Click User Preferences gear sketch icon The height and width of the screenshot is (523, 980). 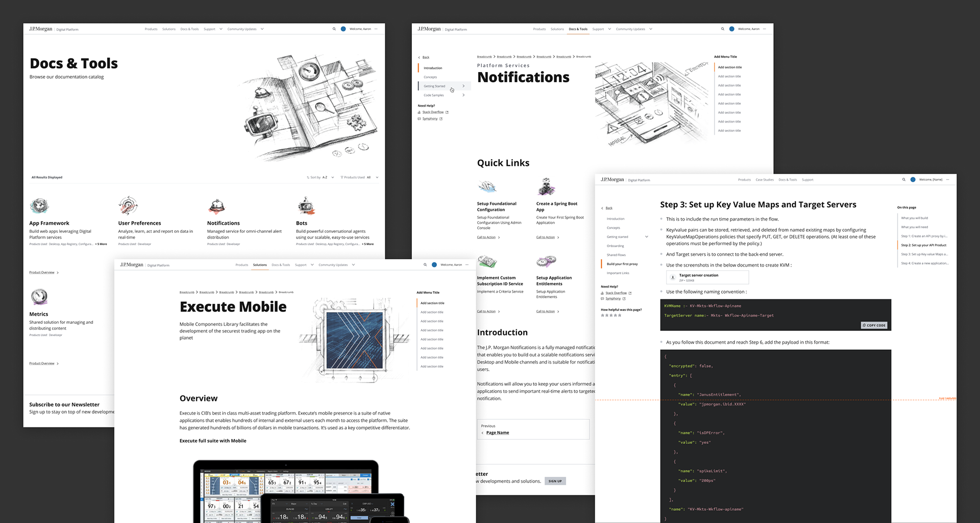tap(128, 205)
